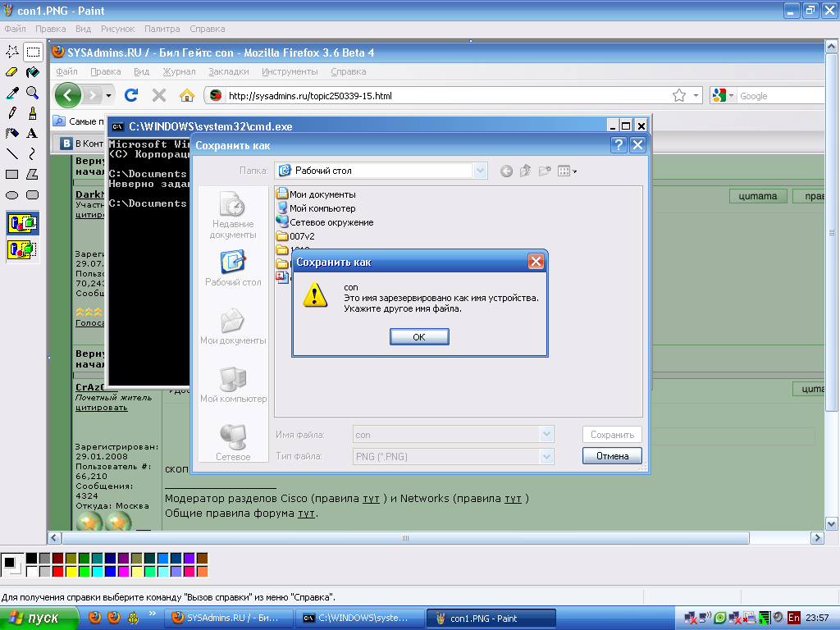Expand hidden quick launch icons chevron
Screen dimensions: 840x630
coord(153,614)
